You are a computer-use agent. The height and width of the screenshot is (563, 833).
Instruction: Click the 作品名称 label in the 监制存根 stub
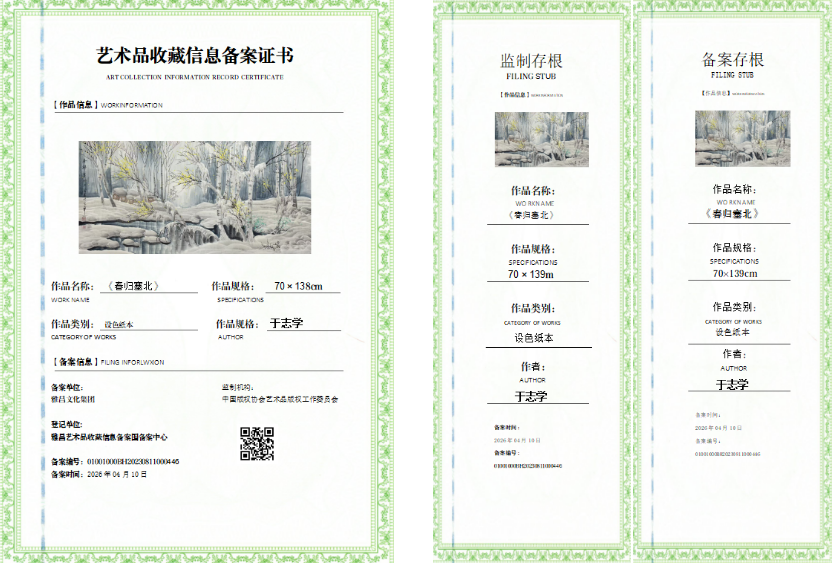533,191
